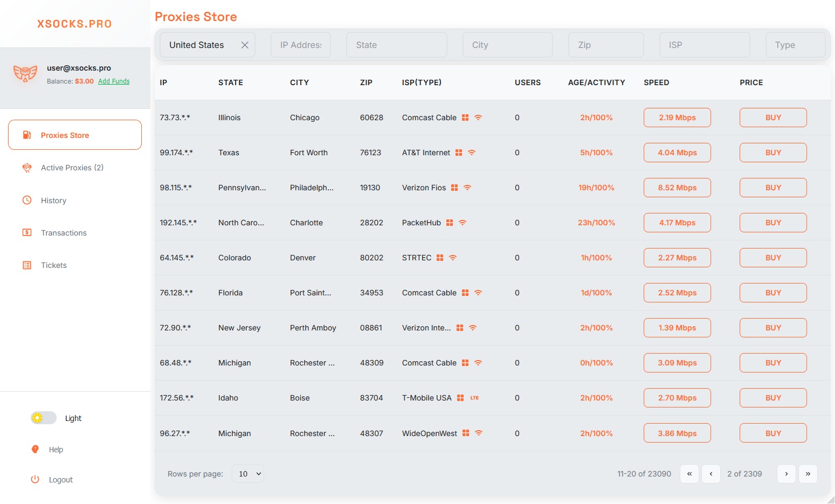Click the Transactions dollar icon in sidebar

tap(26, 232)
